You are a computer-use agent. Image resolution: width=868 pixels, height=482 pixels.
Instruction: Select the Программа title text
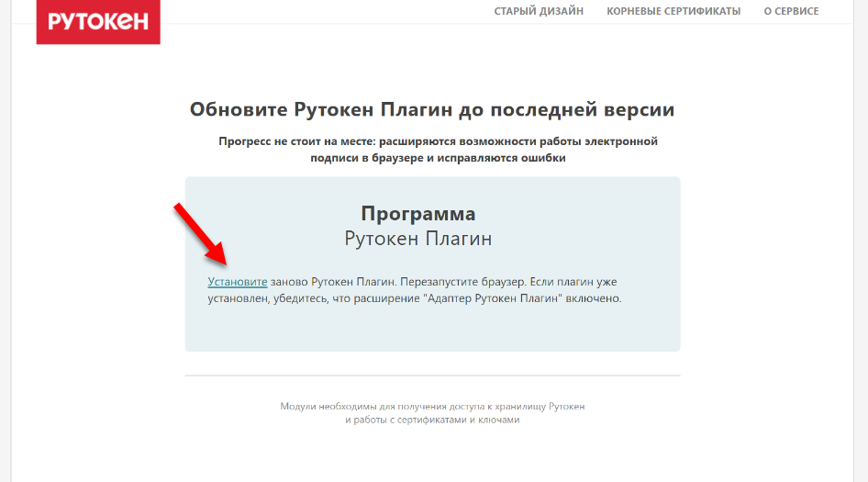pyautogui.click(x=418, y=213)
